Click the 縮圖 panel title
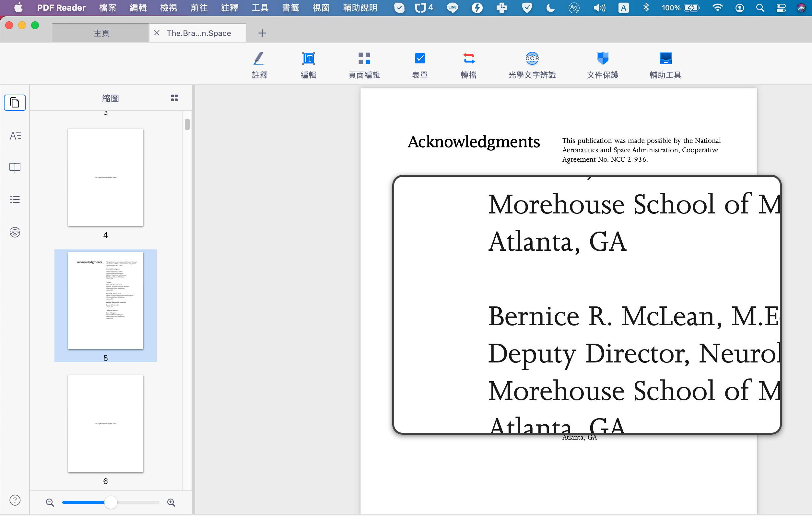The width and height of the screenshot is (812, 516). pos(110,98)
